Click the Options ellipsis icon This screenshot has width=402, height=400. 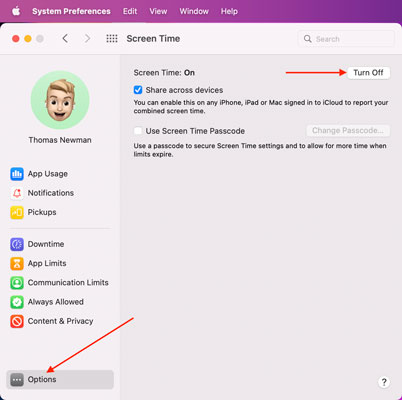(17, 380)
